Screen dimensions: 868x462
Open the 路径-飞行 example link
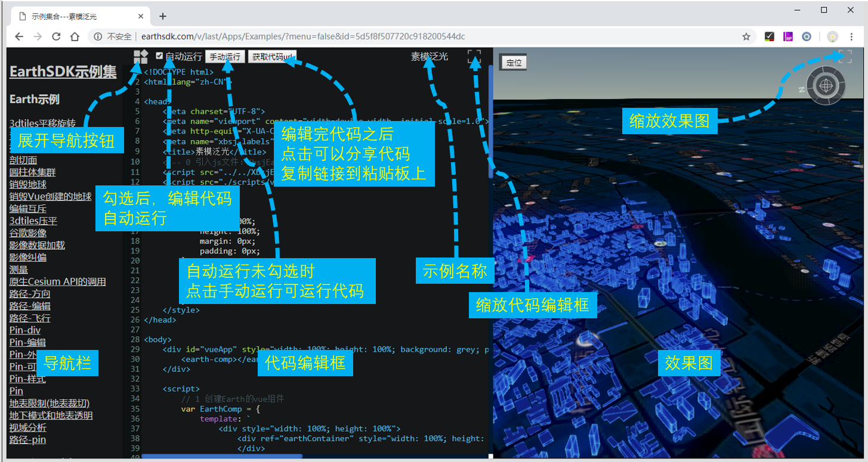(x=30, y=318)
